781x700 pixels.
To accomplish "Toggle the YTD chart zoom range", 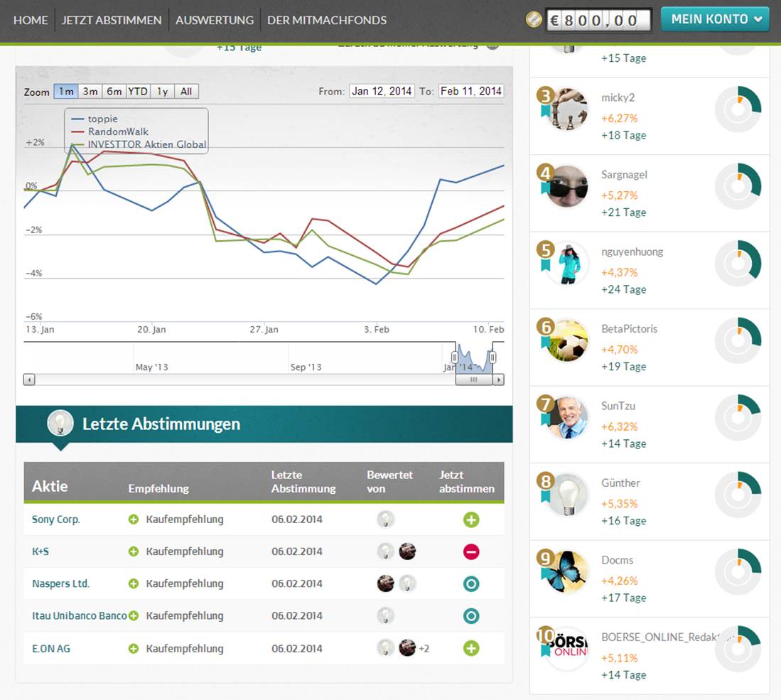I will tap(138, 92).
